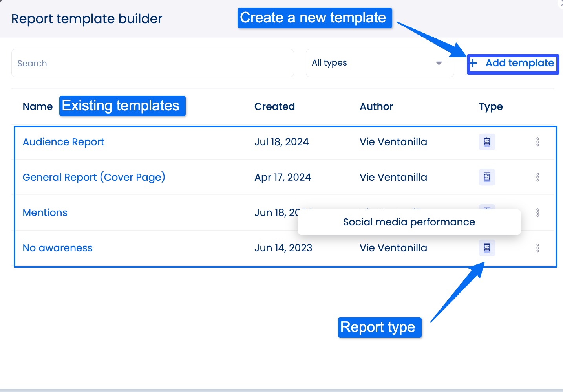
Task: Click the plus icon next to Add template
Action: coord(473,63)
